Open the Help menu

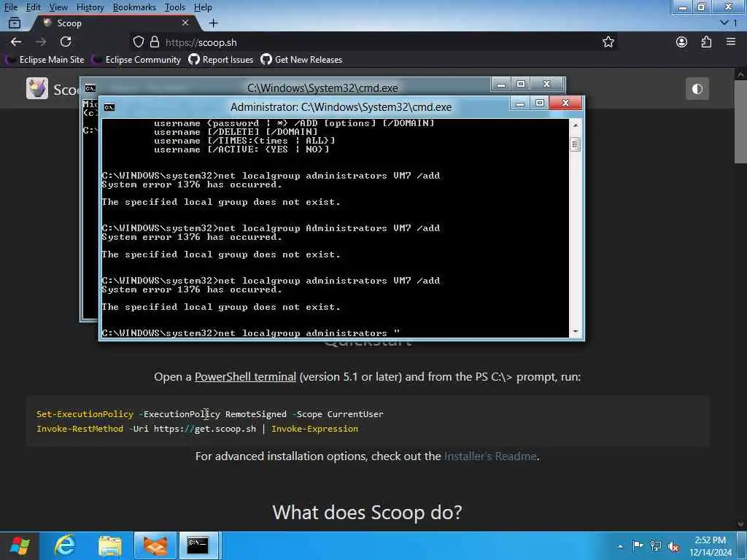click(x=203, y=7)
